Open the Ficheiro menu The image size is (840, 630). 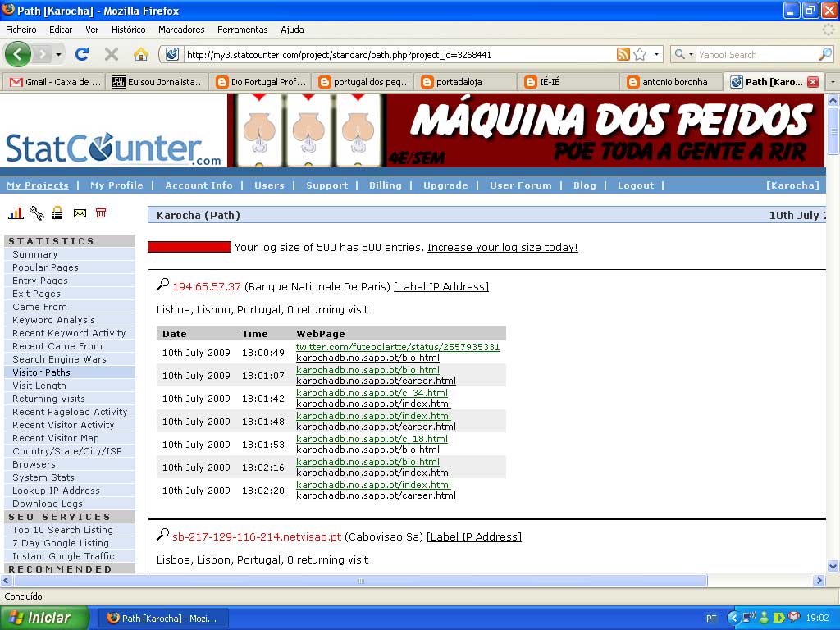tap(21, 30)
